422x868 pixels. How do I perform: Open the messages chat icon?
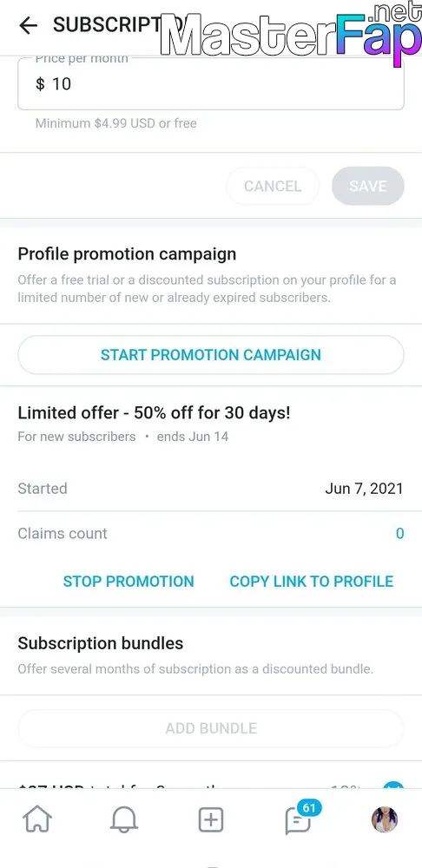point(297,821)
